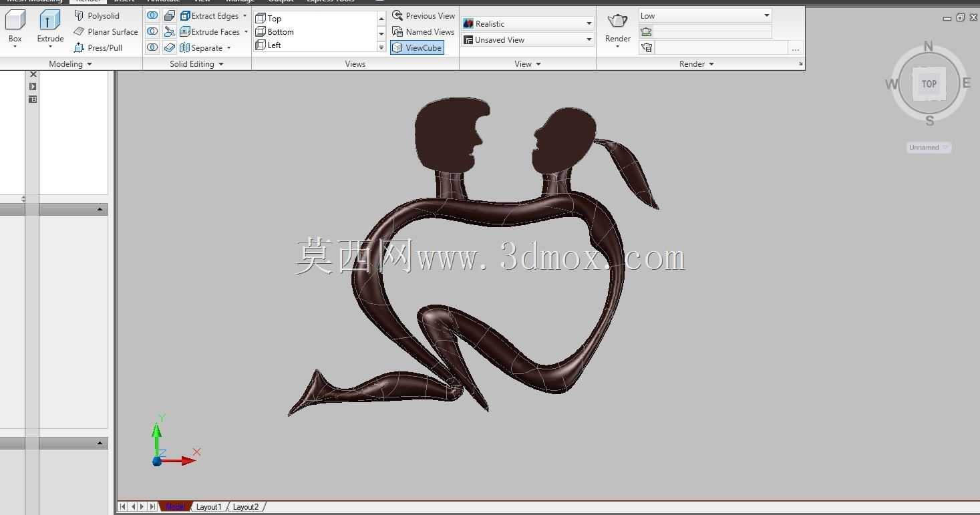Expand the full Views gallery list

381,47
